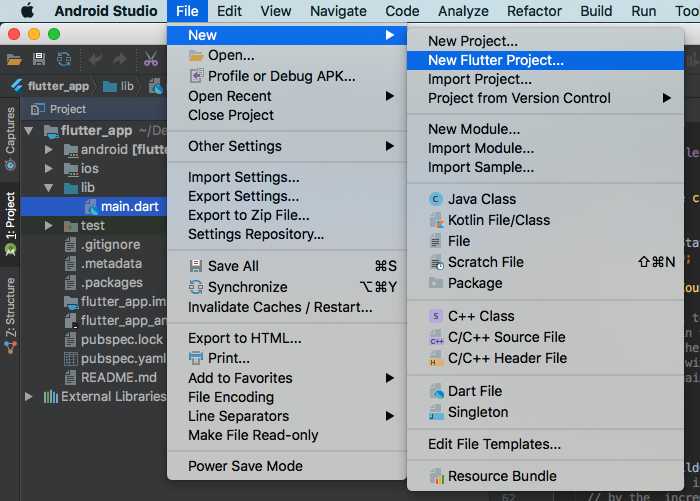Viewport: 700px width, 501px height.
Task: Choose C++ Class item
Action: click(x=545, y=316)
